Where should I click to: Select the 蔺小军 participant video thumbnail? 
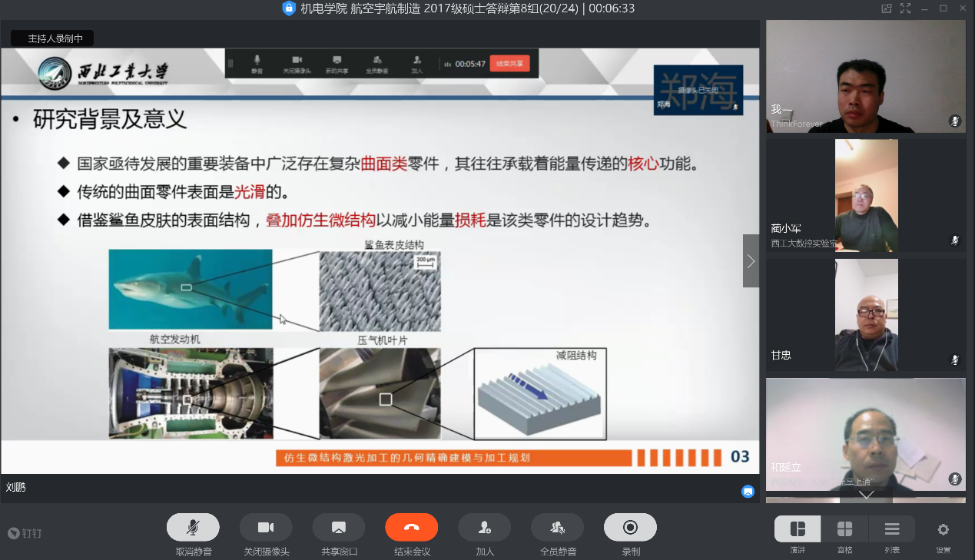pyautogui.click(x=866, y=195)
